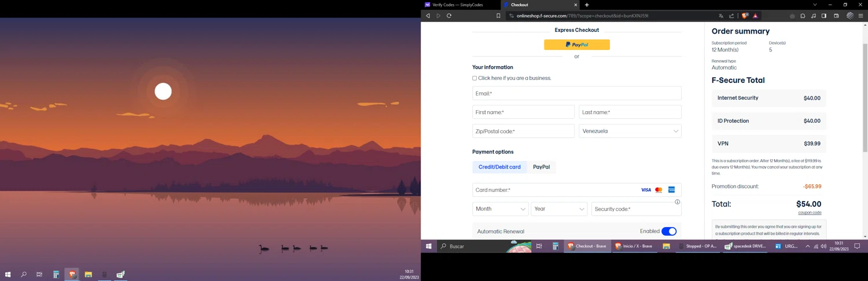Select the Checkout browser tab
The height and width of the screenshot is (281, 868).
click(540, 5)
